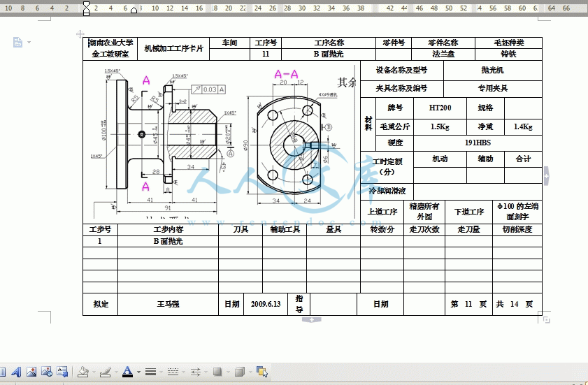
Task: Click the 3-D style cube icon
Action: 239,372
